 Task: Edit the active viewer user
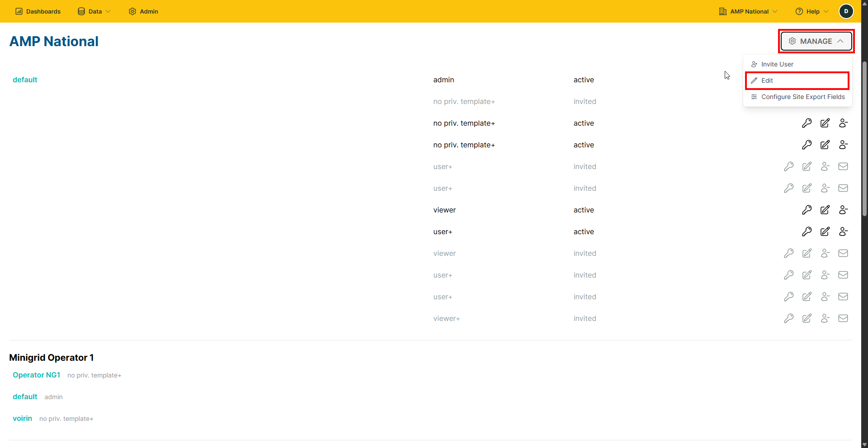(x=825, y=210)
